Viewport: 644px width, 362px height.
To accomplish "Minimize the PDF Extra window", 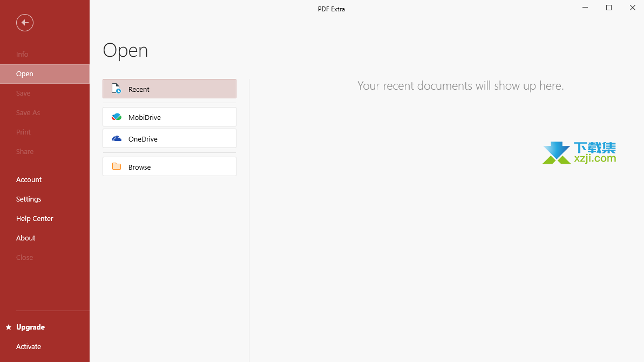I will (x=585, y=8).
